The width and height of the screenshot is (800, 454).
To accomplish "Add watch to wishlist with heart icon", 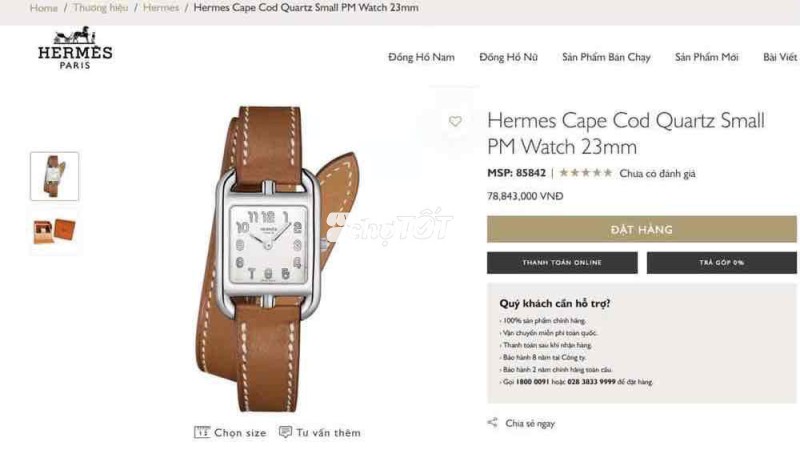I will [x=455, y=121].
